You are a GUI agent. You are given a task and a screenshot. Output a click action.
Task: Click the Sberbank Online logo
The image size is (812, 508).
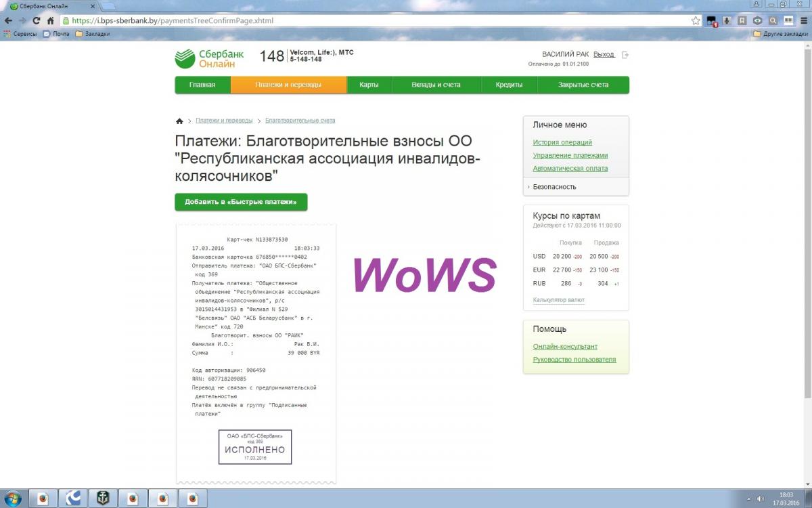pyautogui.click(x=205, y=59)
